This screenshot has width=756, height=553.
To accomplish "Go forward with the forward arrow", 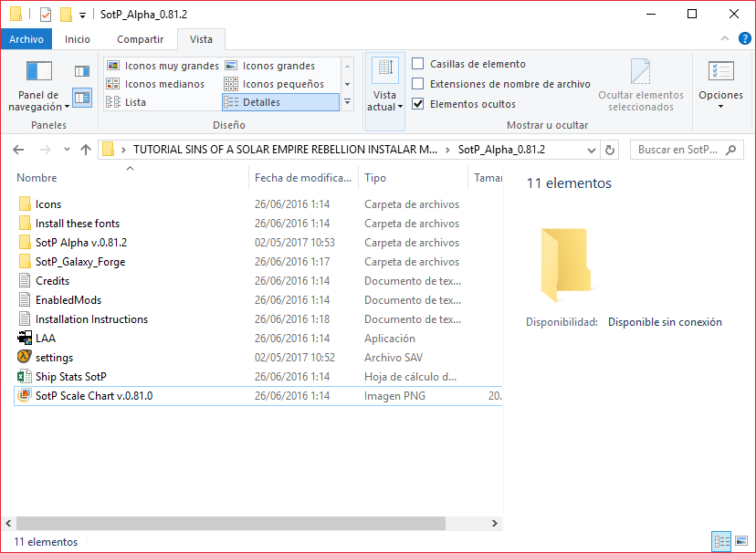I will click(46, 150).
